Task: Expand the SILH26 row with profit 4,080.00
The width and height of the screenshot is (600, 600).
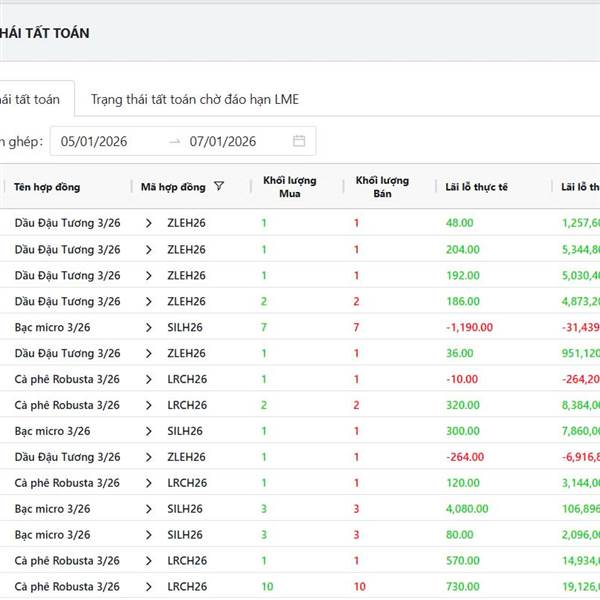Action: [x=149, y=509]
